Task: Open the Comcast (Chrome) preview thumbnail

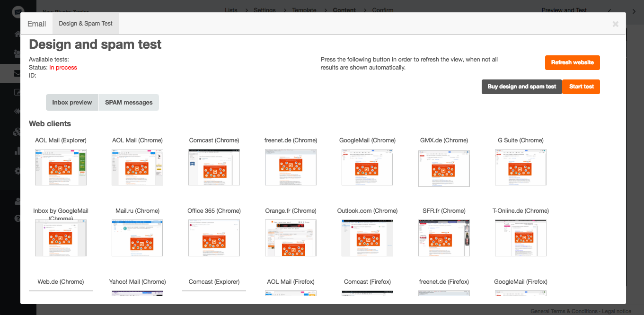Action: [x=214, y=167]
